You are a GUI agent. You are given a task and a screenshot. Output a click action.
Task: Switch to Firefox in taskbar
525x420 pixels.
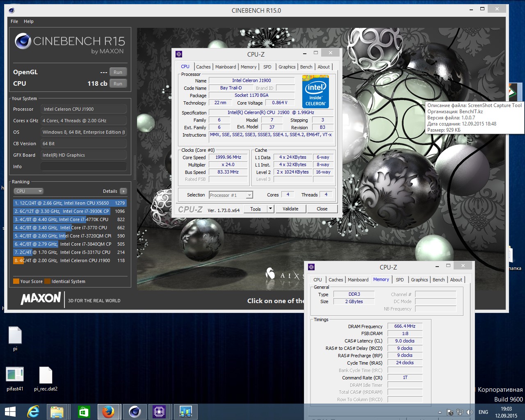[108, 412]
